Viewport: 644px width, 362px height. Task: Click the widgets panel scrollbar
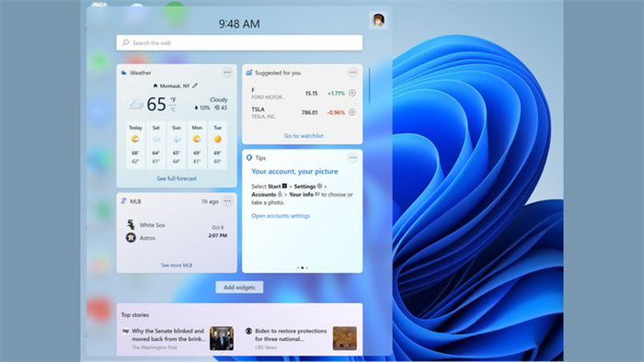(369, 85)
